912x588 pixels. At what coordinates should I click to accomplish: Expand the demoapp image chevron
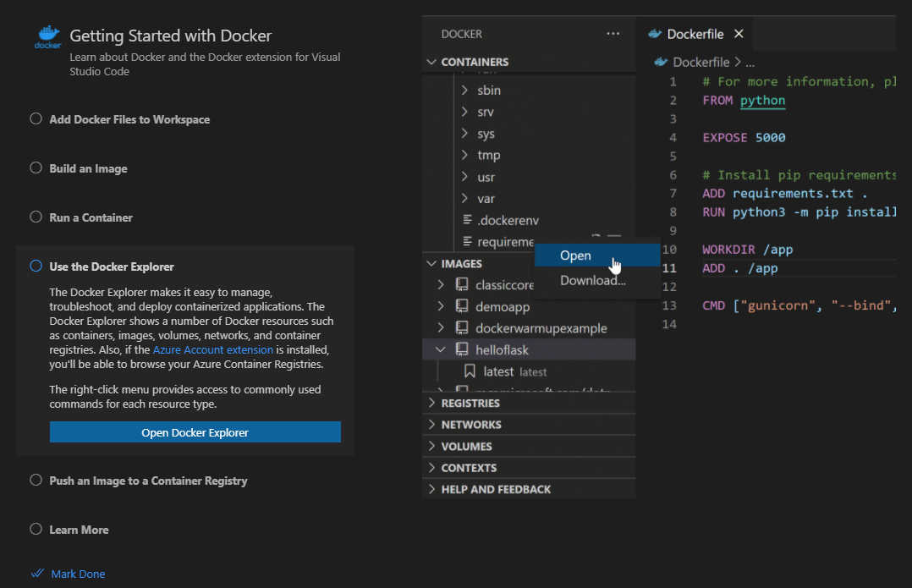click(x=440, y=306)
